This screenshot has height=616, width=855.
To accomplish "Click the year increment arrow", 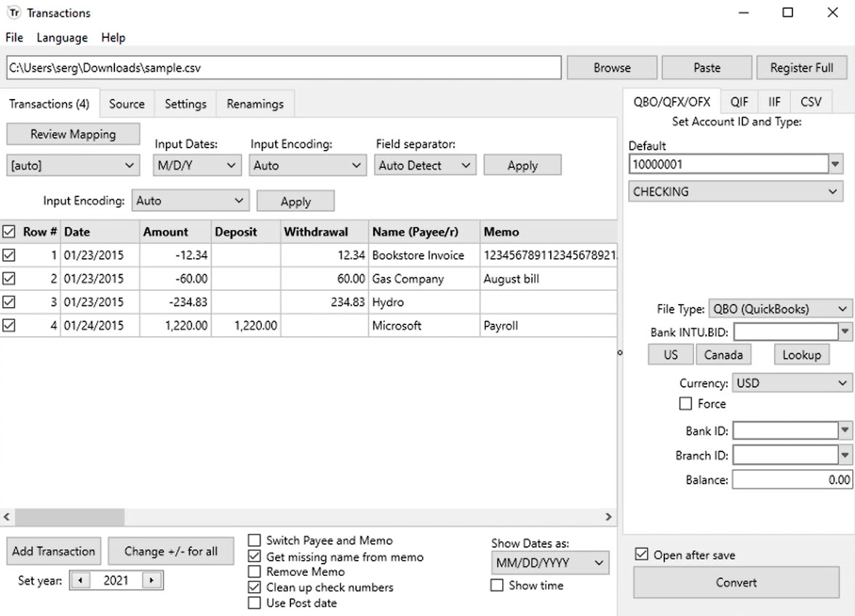I will 151,580.
